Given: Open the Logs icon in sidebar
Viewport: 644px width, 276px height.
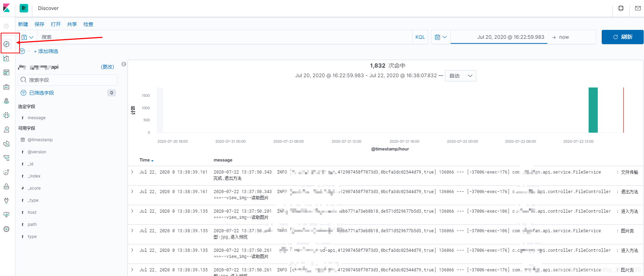Looking at the screenshot, I should (x=6, y=144).
